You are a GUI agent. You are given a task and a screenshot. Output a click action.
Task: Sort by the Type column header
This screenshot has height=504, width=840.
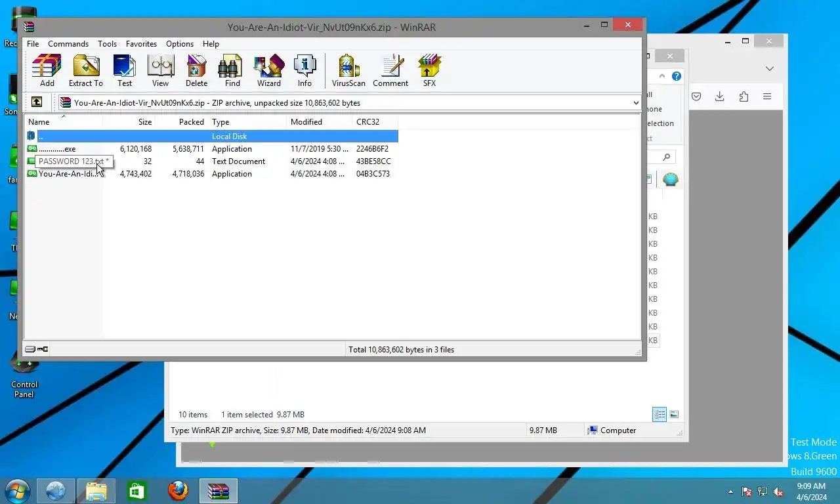coord(247,121)
